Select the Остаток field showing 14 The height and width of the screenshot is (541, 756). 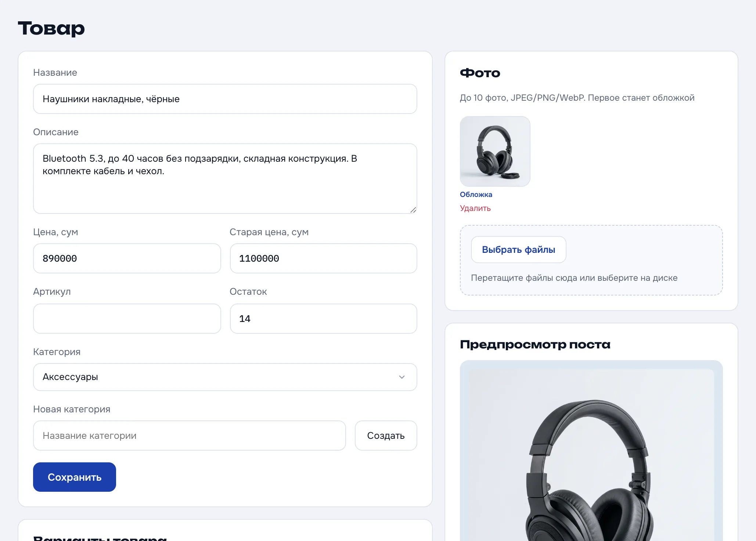click(323, 319)
